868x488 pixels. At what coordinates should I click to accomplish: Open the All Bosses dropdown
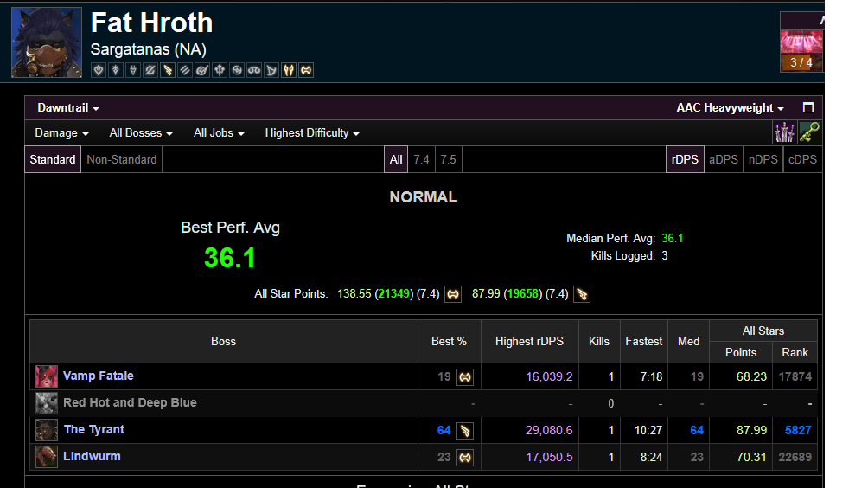pyautogui.click(x=141, y=133)
